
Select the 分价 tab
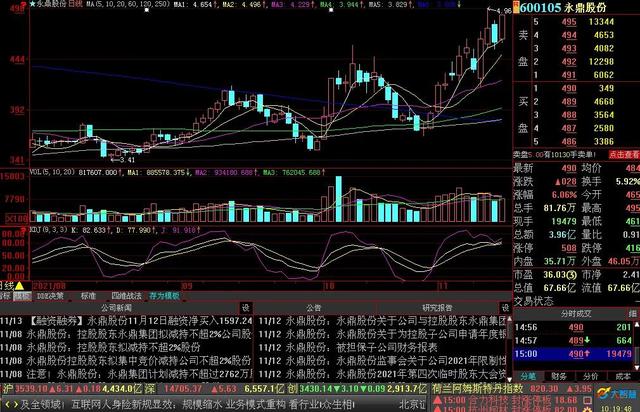(590, 376)
